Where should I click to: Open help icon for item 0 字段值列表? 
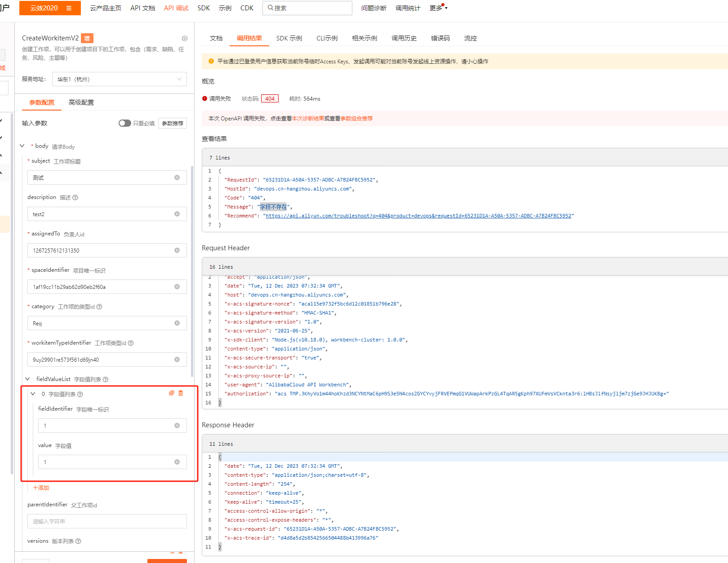[x=80, y=394]
